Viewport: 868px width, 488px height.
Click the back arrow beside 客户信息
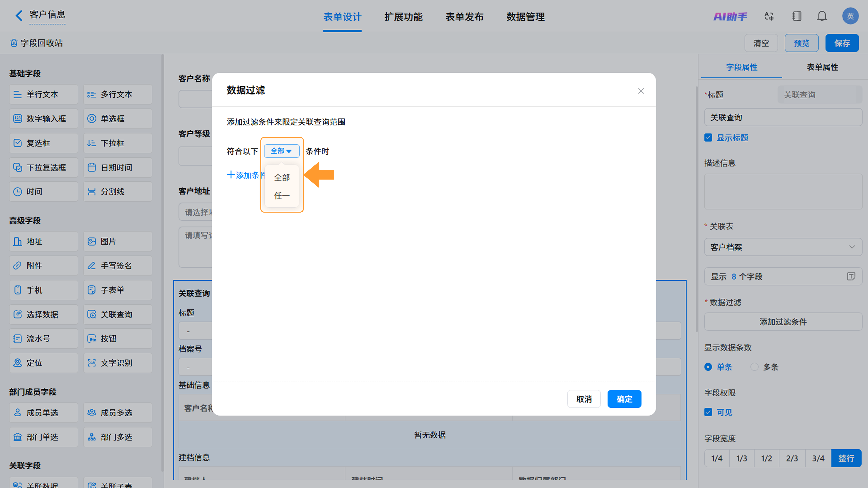19,15
